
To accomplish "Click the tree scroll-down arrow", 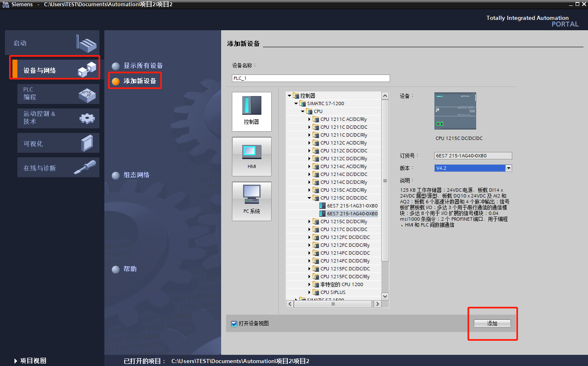I will point(385,296).
